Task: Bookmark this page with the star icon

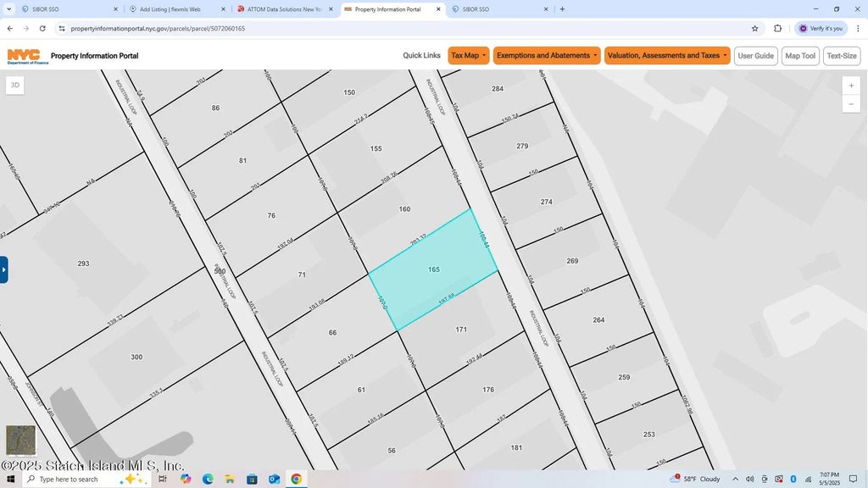Action: click(x=754, y=28)
